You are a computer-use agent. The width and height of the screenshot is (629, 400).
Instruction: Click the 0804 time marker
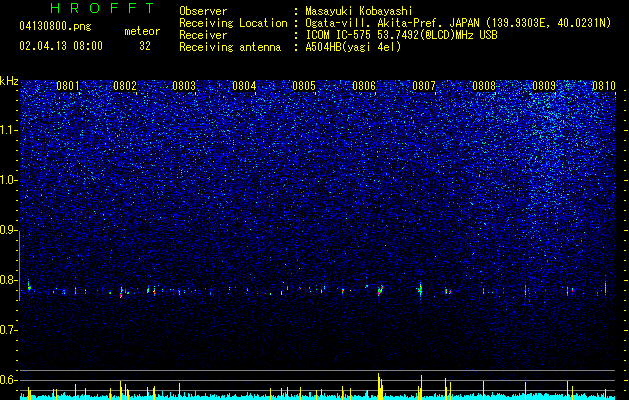pos(244,86)
